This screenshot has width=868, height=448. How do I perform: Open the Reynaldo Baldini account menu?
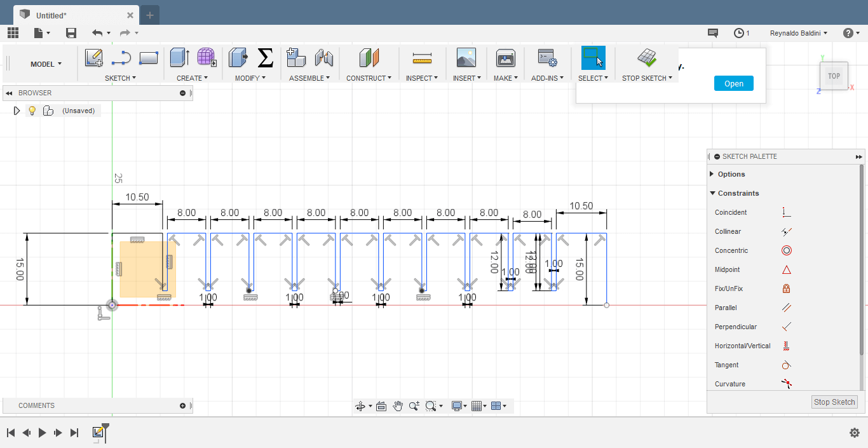click(x=799, y=33)
